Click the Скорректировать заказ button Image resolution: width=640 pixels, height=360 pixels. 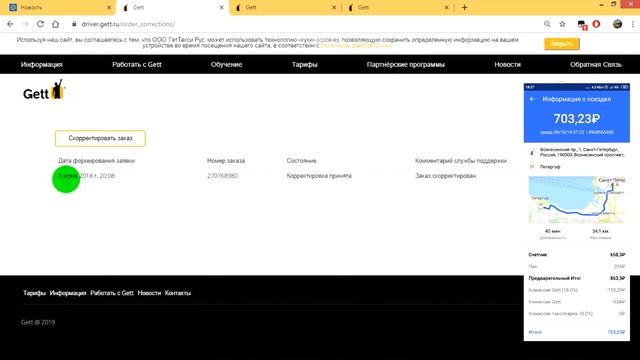(100, 138)
